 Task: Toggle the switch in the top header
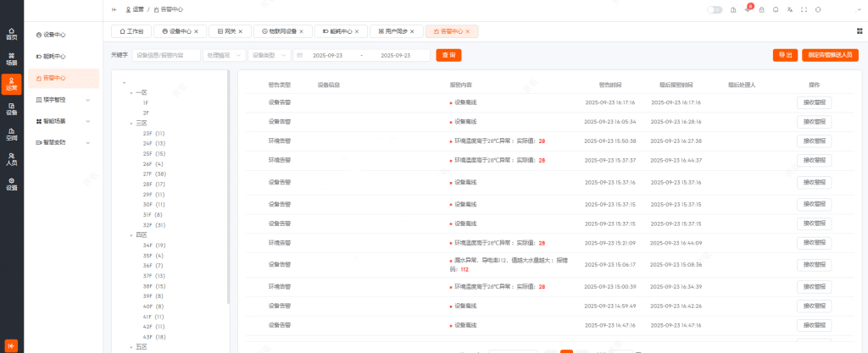pyautogui.click(x=715, y=9)
